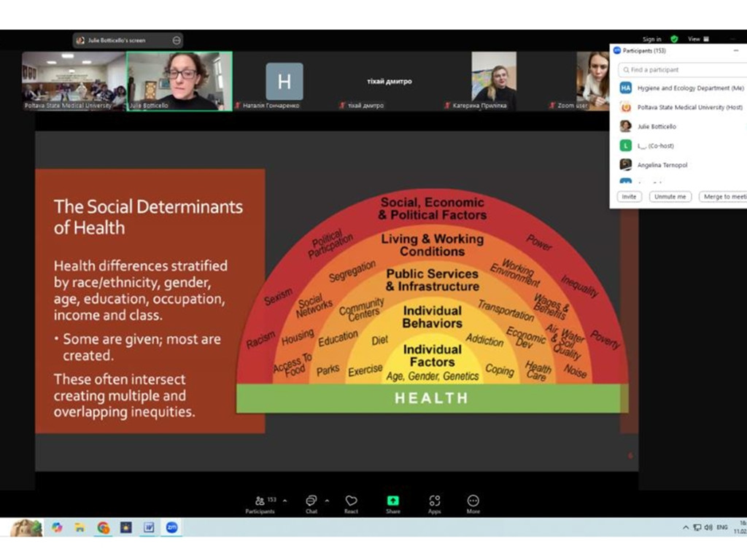
Task: Expand the arrow next to Chat button
Action: click(x=327, y=500)
